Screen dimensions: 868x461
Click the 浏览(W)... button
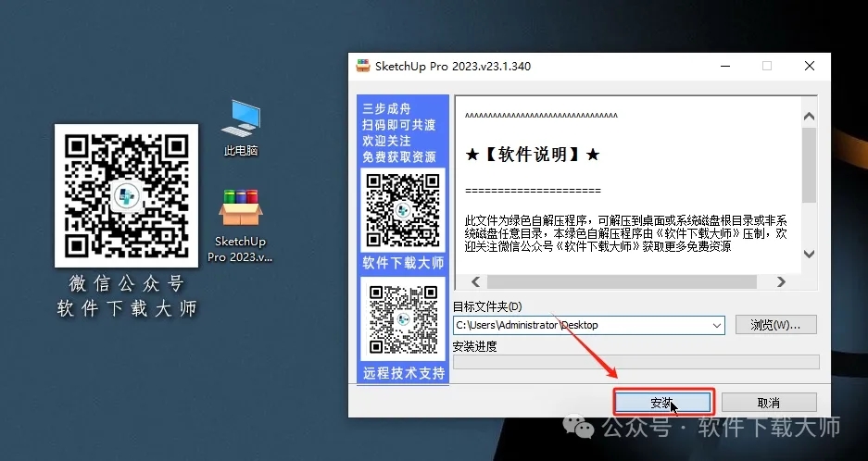(x=775, y=325)
